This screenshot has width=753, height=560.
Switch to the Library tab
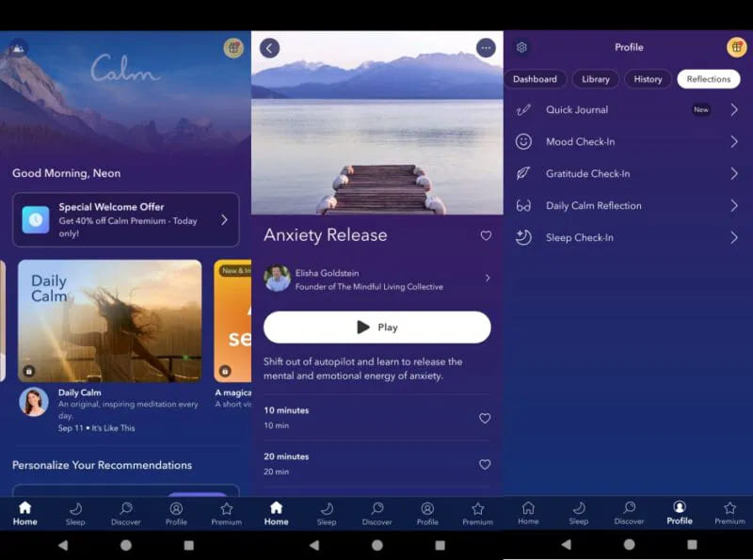[x=596, y=79]
